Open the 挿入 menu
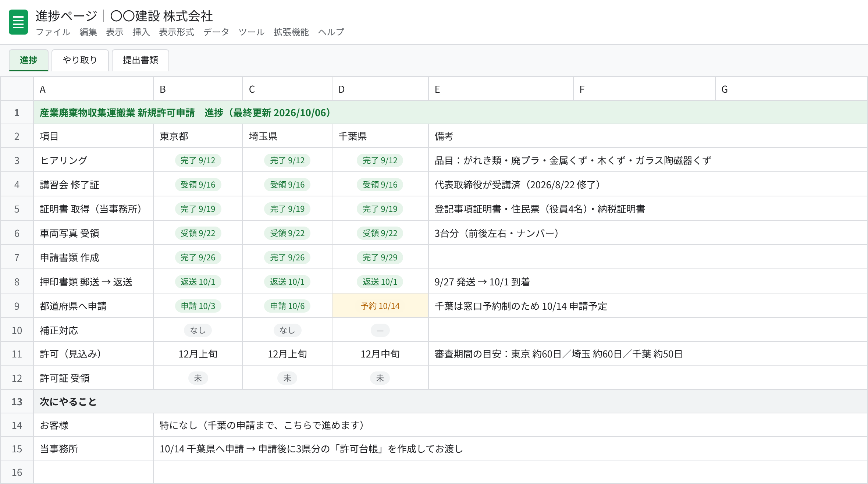Image resolution: width=868 pixels, height=484 pixels. click(141, 32)
